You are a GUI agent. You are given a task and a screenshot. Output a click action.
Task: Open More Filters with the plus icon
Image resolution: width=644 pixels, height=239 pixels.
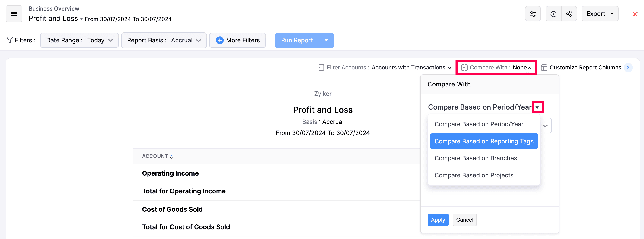coord(220,40)
